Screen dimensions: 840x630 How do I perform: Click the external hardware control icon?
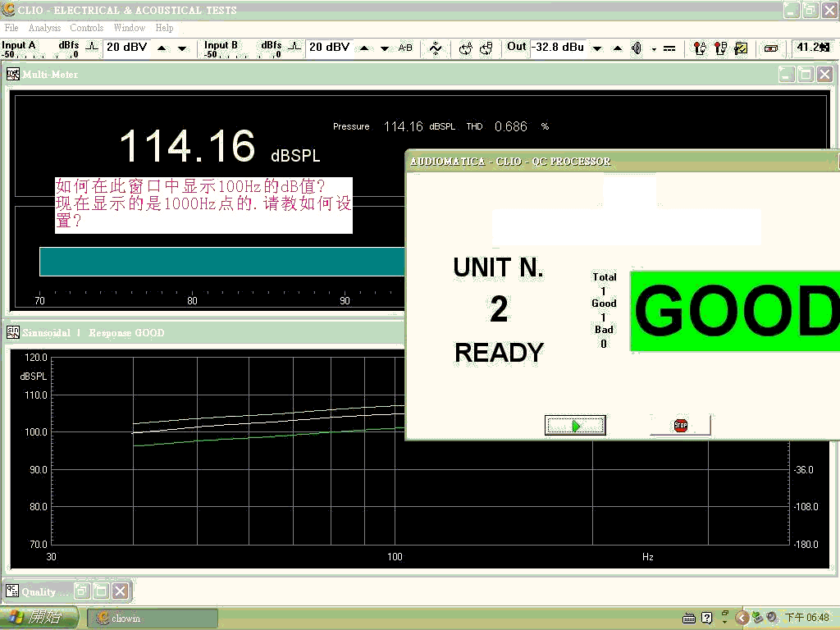tap(770, 48)
